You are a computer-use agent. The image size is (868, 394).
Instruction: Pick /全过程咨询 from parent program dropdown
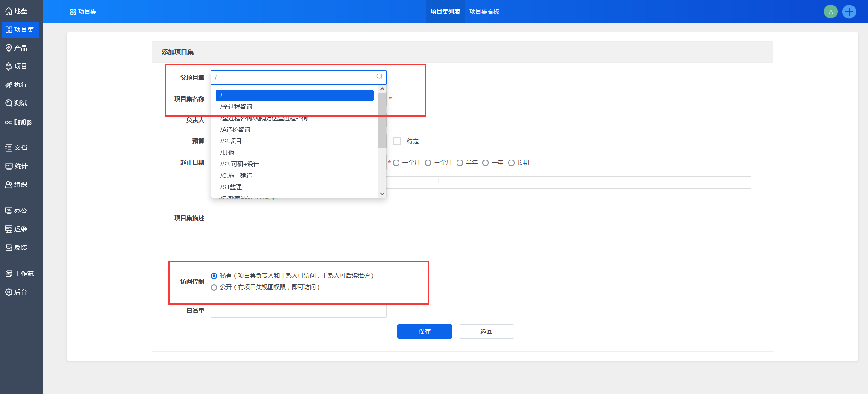236,107
